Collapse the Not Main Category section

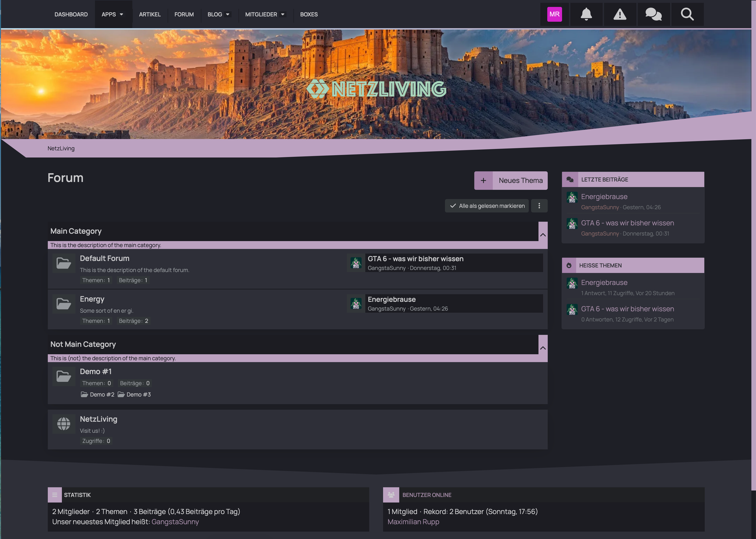click(x=543, y=348)
